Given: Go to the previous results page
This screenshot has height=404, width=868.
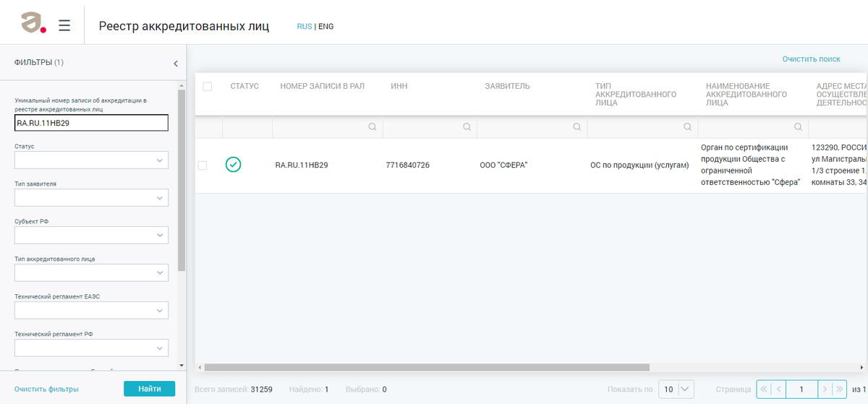Looking at the screenshot, I should [779, 389].
